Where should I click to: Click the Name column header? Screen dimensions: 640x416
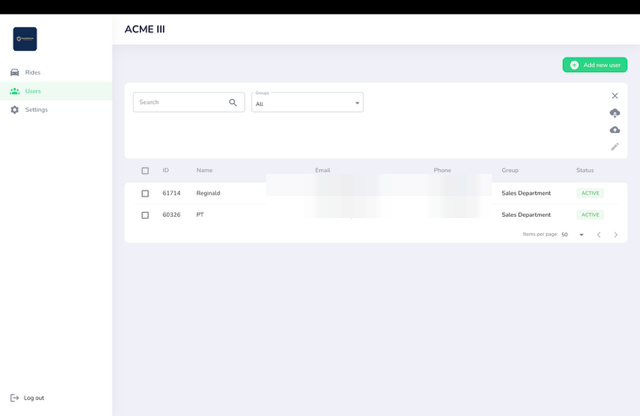click(x=204, y=170)
